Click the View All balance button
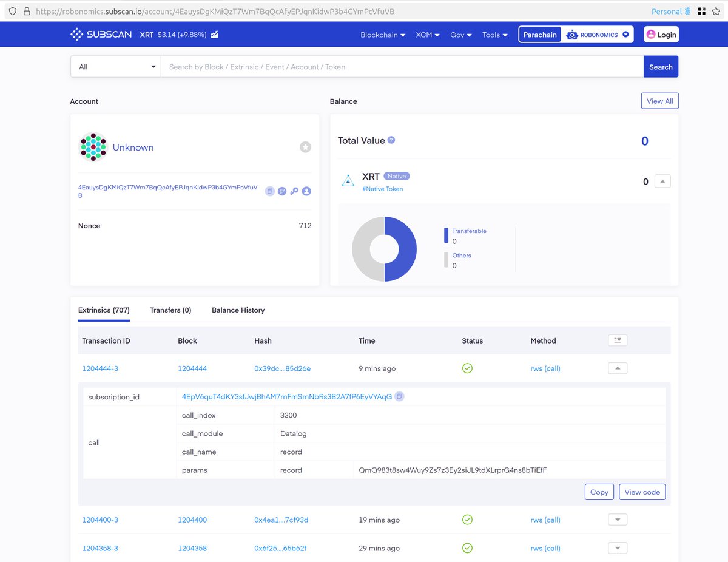 tap(659, 101)
